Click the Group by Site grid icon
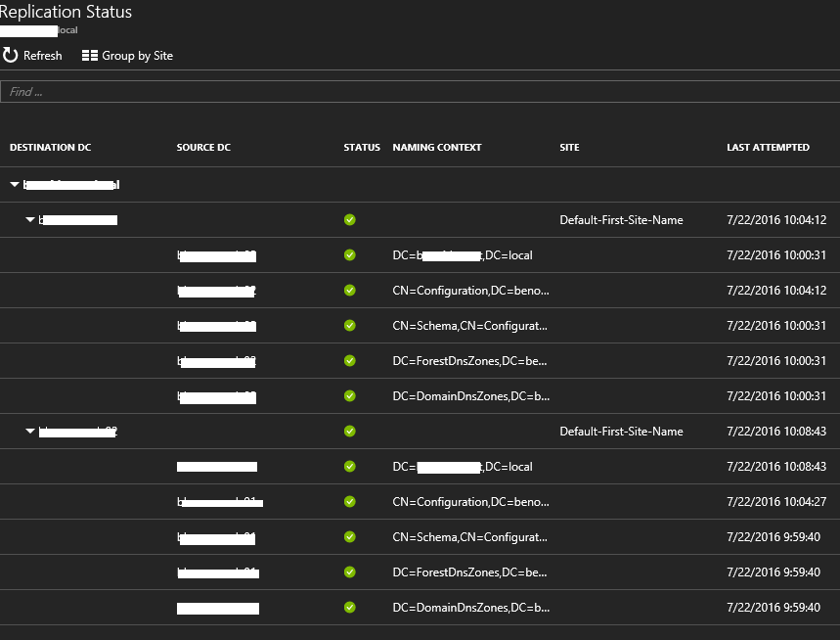 click(x=90, y=56)
